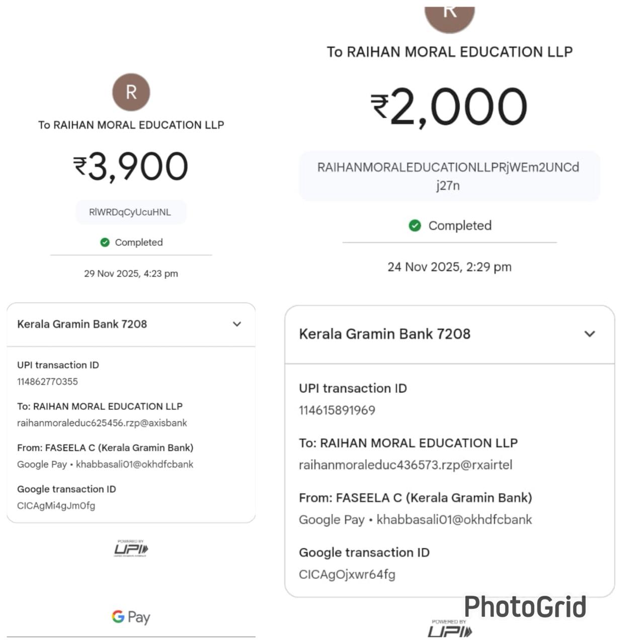Image resolution: width=644 pixels, height=644 pixels.
Task: Click the RAIHANMORALEDUCATIONLLPRjWEm2UNCdj27n reference chip
Action: (x=448, y=176)
